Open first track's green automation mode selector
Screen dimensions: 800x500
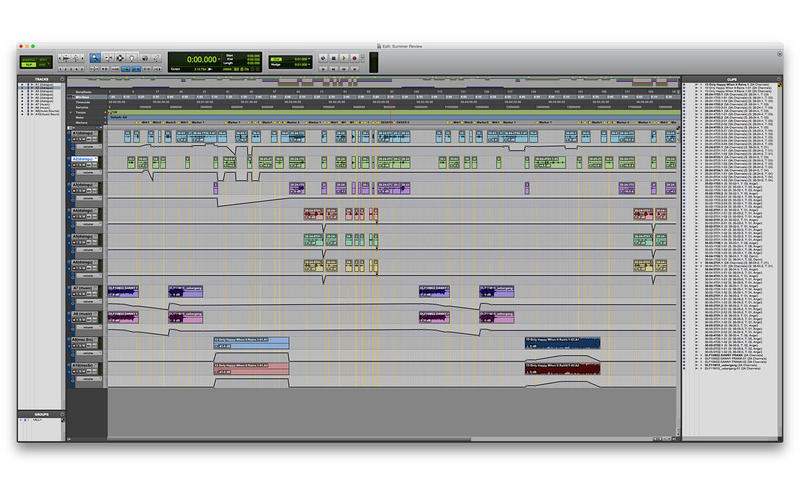[x=94, y=139]
